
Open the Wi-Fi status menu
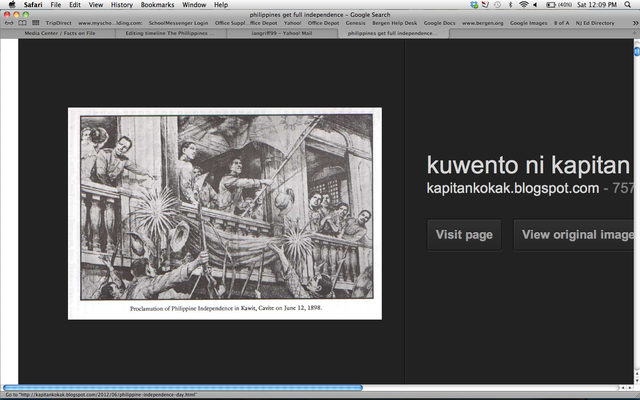[523, 5]
